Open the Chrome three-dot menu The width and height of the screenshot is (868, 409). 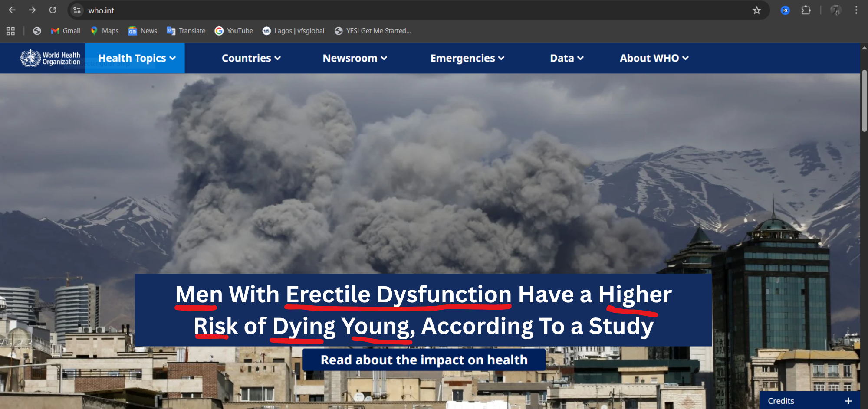pos(856,10)
